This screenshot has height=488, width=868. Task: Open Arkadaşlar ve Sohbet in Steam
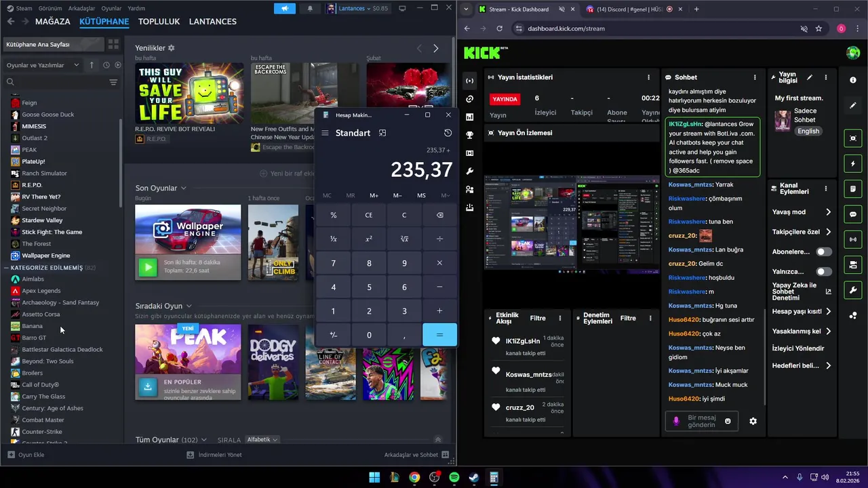point(416,455)
